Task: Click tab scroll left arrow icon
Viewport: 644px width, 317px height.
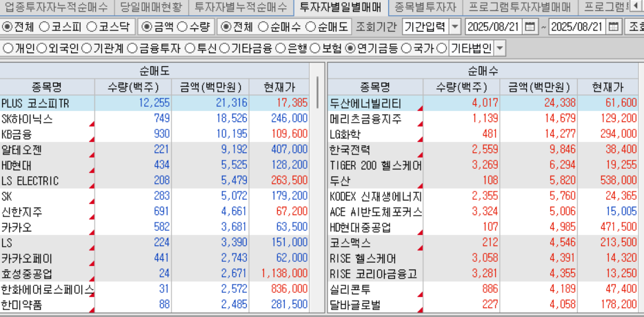Action: tap(636, 7)
